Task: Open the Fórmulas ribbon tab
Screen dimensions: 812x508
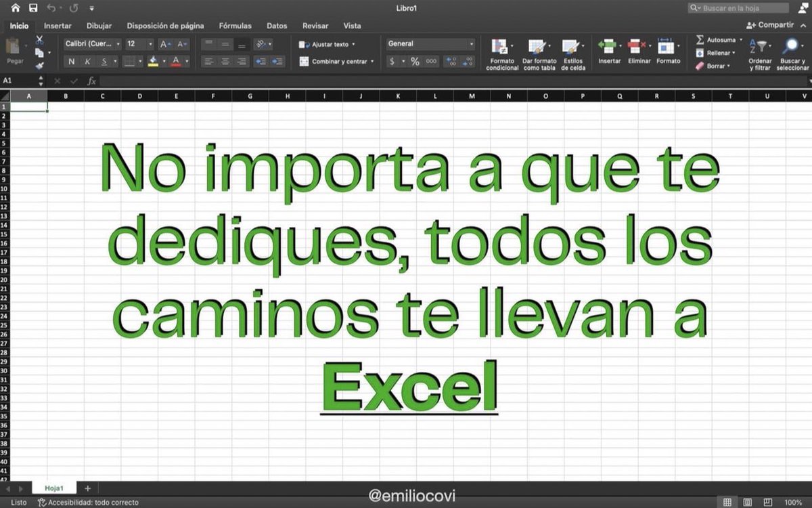Action: click(235, 26)
